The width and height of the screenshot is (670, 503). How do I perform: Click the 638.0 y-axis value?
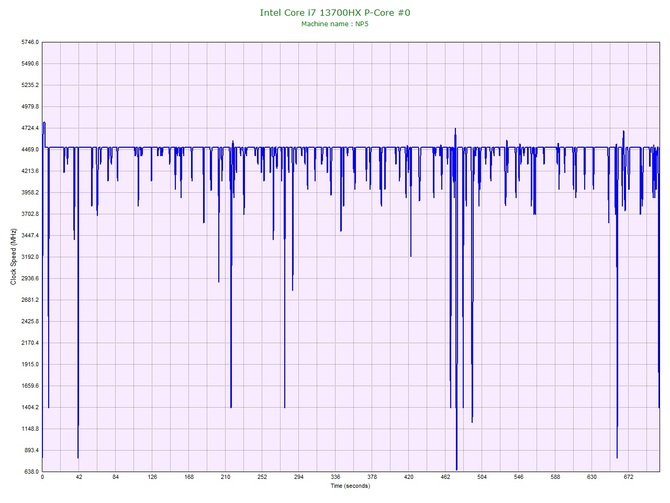31,472
